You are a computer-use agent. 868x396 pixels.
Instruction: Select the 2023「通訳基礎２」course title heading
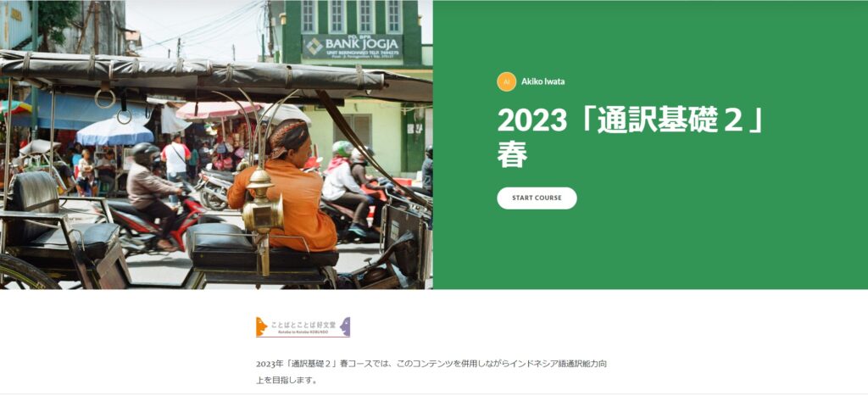click(630, 137)
